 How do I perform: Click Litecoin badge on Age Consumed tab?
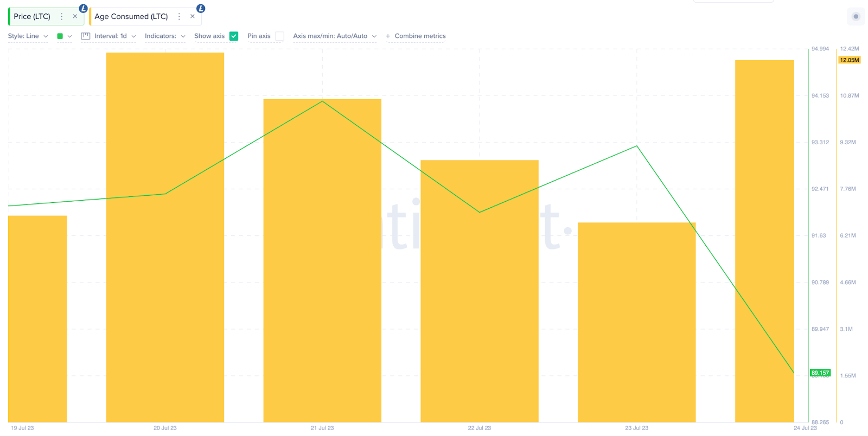(201, 9)
